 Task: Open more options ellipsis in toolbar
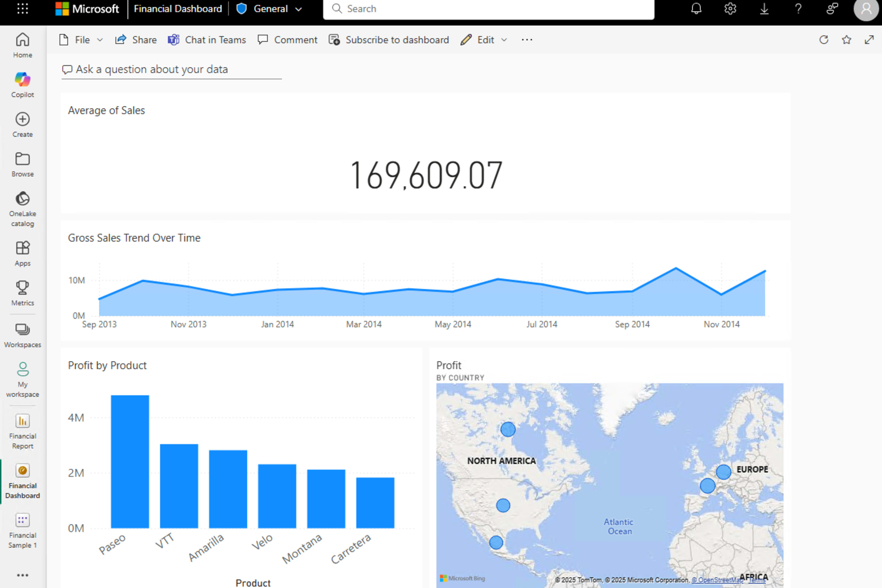(x=527, y=40)
